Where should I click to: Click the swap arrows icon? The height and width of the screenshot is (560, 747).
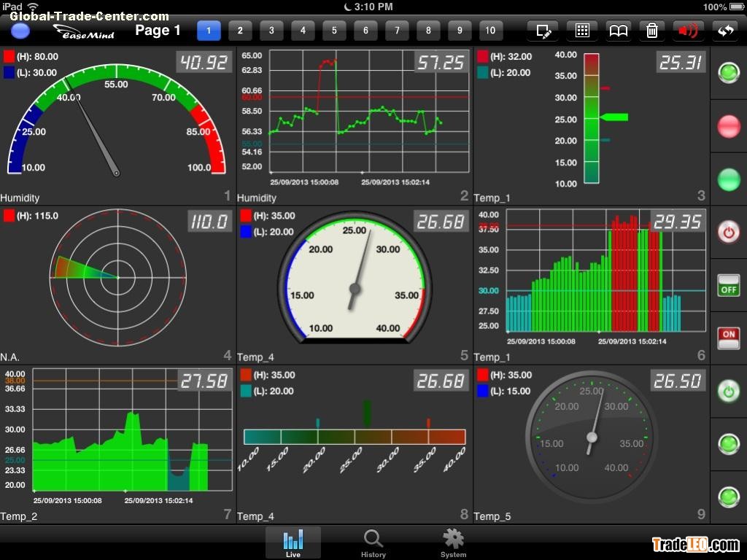point(725,31)
